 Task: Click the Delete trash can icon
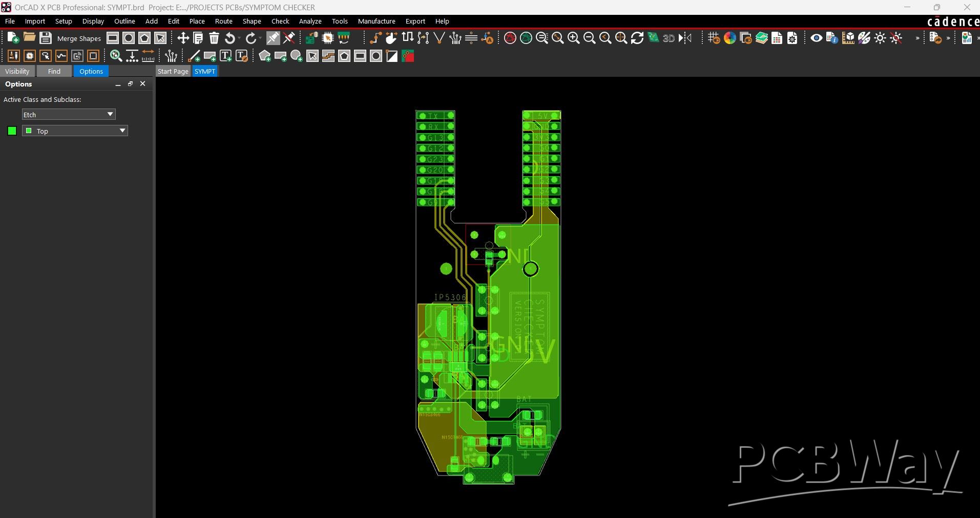click(214, 38)
